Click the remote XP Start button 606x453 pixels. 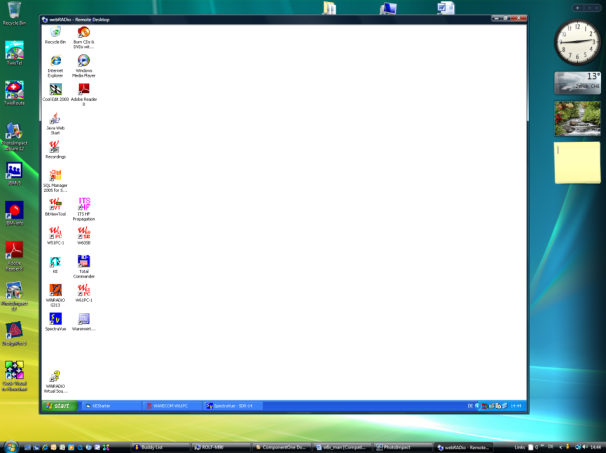pyautogui.click(x=60, y=406)
